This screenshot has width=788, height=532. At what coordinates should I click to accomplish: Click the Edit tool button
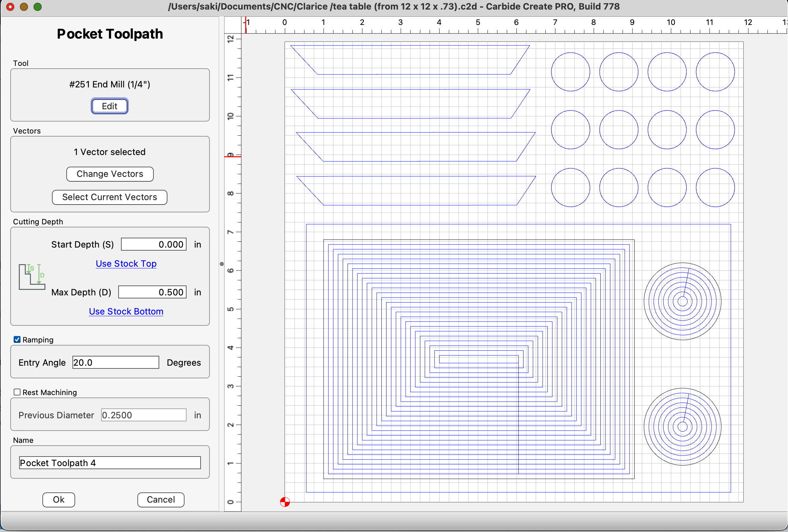tap(109, 106)
